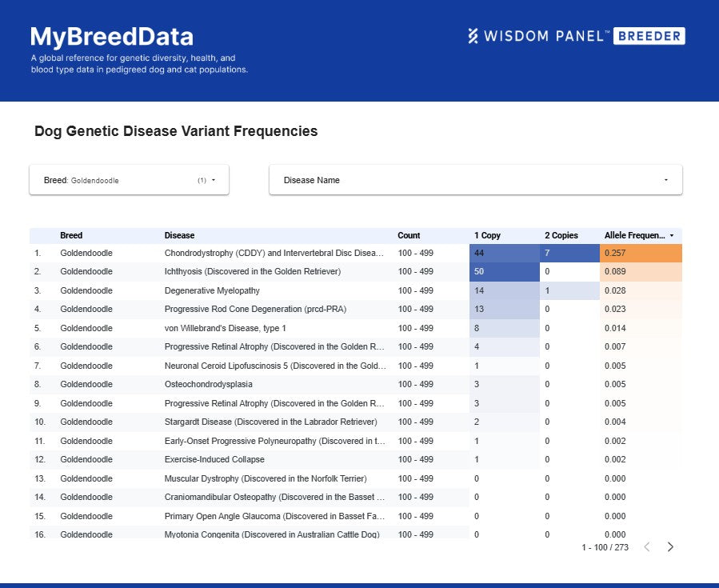Image resolution: width=719 pixels, height=588 pixels.
Task: Sort by the Count column header
Action: pyautogui.click(x=409, y=235)
